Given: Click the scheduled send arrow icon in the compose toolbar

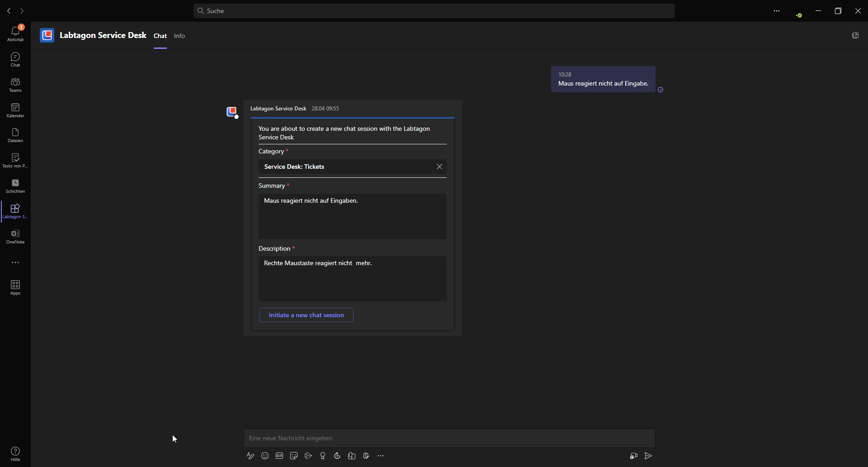Looking at the screenshot, I should click(308, 456).
